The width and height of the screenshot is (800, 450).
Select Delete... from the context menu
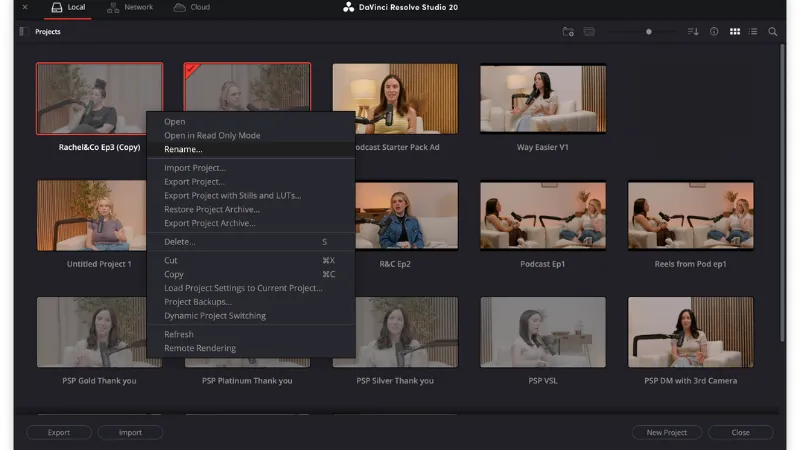pos(251,242)
